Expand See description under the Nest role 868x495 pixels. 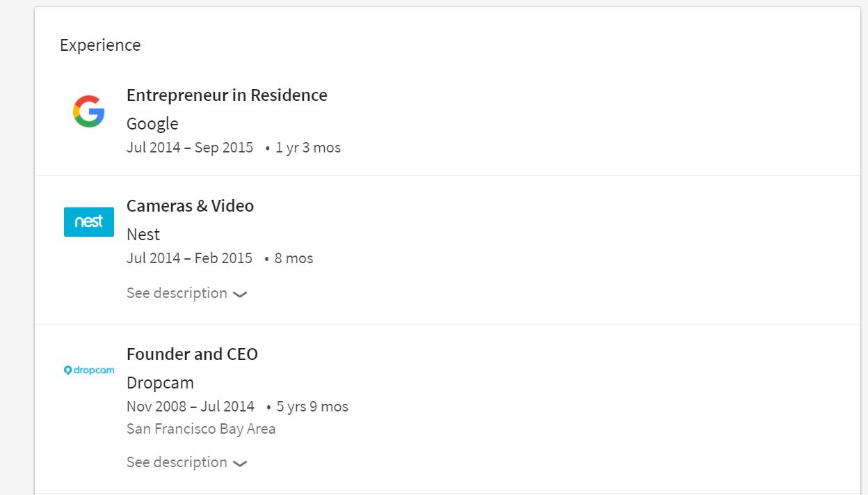coord(177,293)
